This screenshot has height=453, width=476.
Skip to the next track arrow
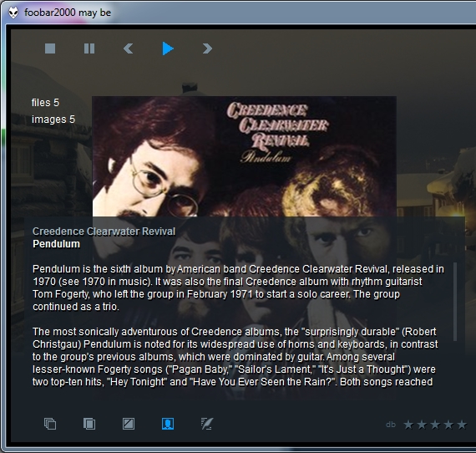click(x=207, y=48)
